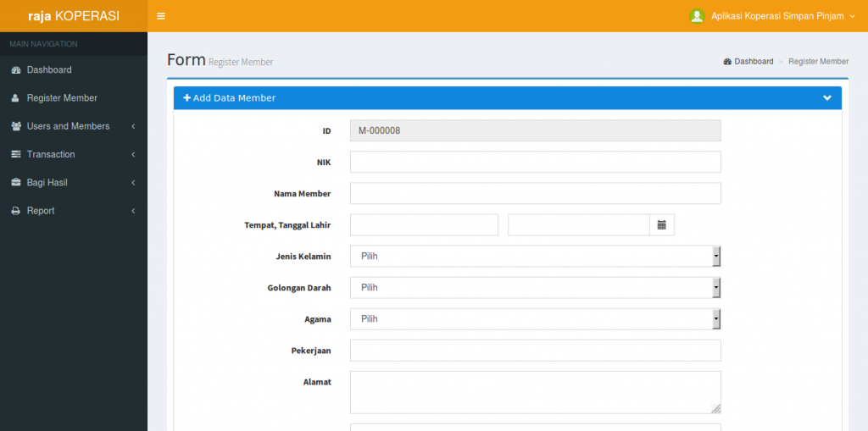Click the Transaction list icon in sidebar
The image size is (868, 431).
click(16, 154)
